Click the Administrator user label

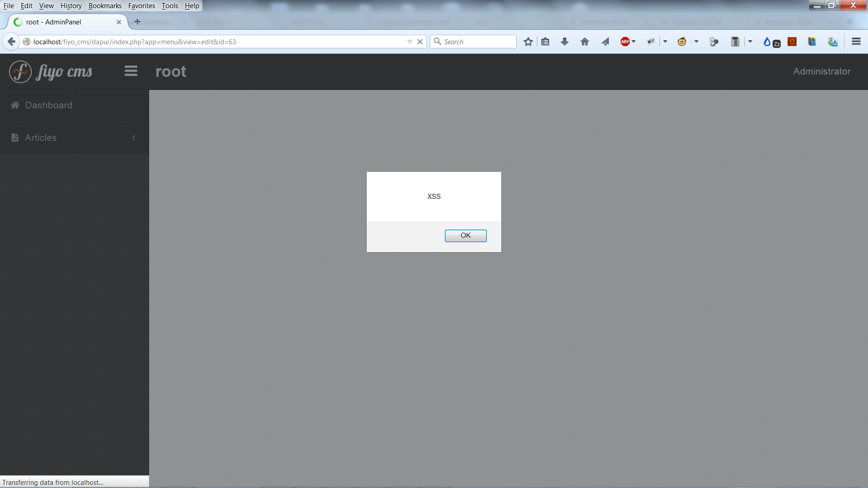click(x=821, y=71)
